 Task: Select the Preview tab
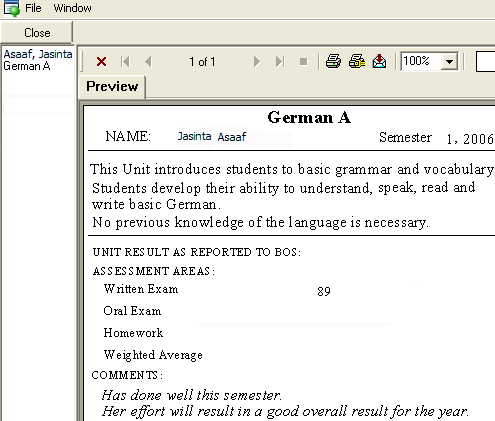point(112,87)
